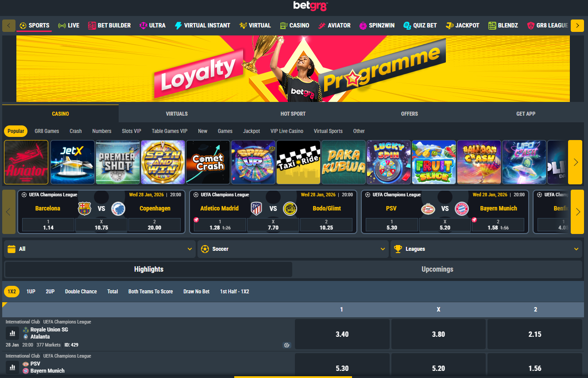
Task: Select the Draw No Bet market
Action: tap(197, 292)
